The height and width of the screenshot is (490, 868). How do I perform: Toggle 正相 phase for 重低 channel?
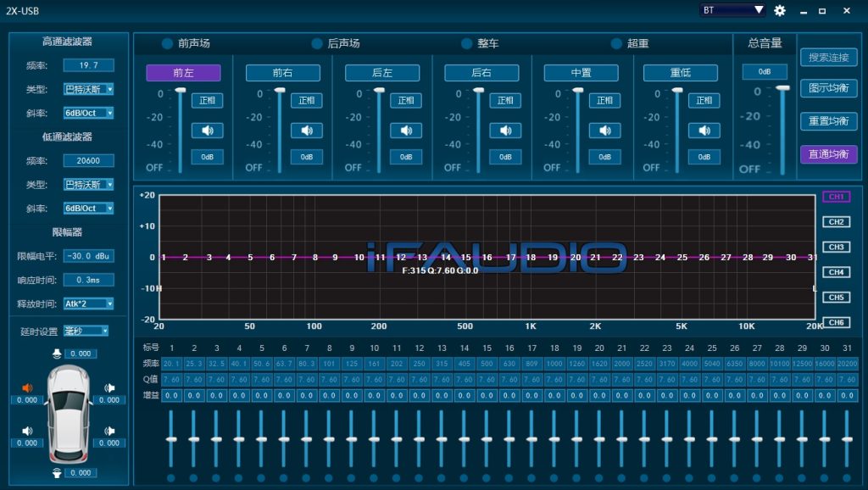[x=704, y=100]
